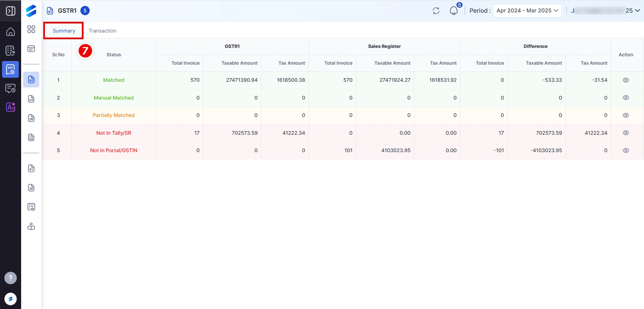The width and height of the screenshot is (644, 309).
Task: Open the AI assistant icon
Action: click(x=10, y=107)
